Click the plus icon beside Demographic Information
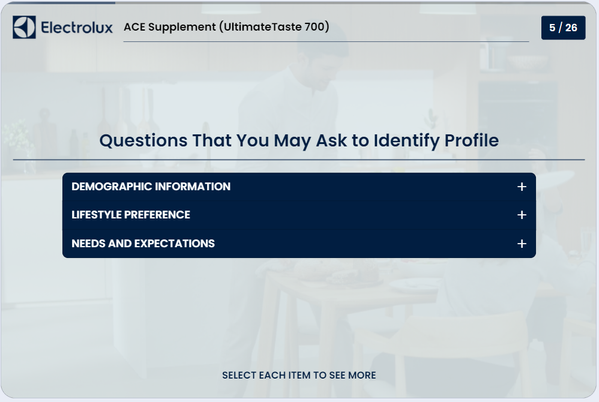The width and height of the screenshot is (599, 402). pyautogui.click(x=521, y=186)
